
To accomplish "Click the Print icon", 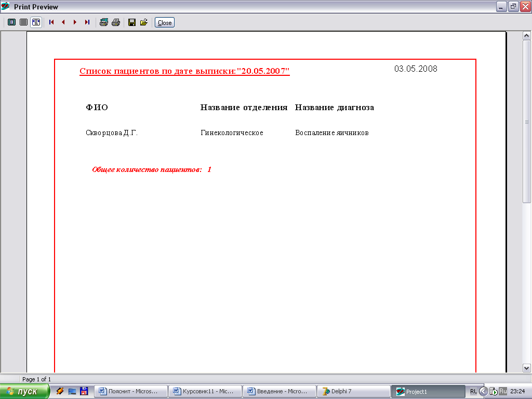I will pos(116,22).
